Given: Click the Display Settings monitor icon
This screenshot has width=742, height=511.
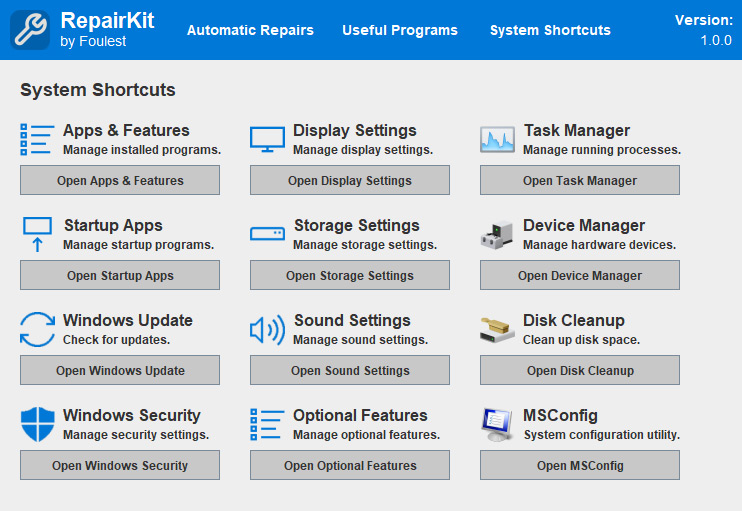Looking at the screenshot, I should click(267, 139).
